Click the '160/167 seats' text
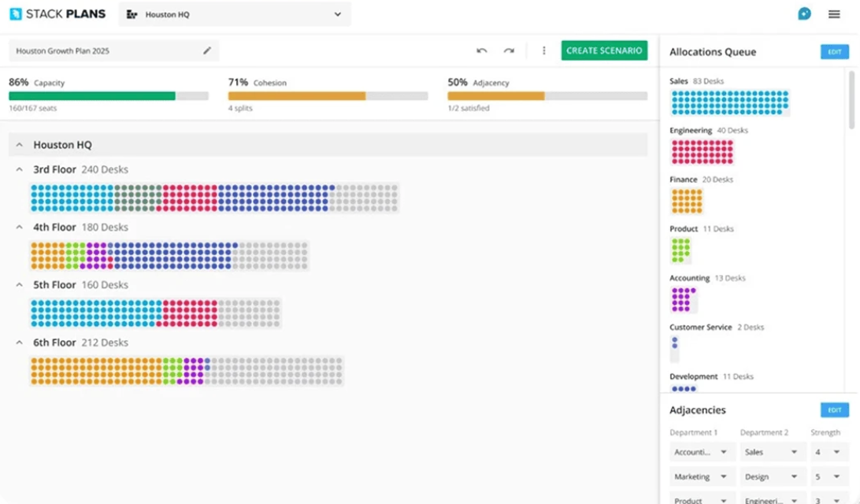The height and width of the screenshot is (504, 860). (x=32, y=108)
